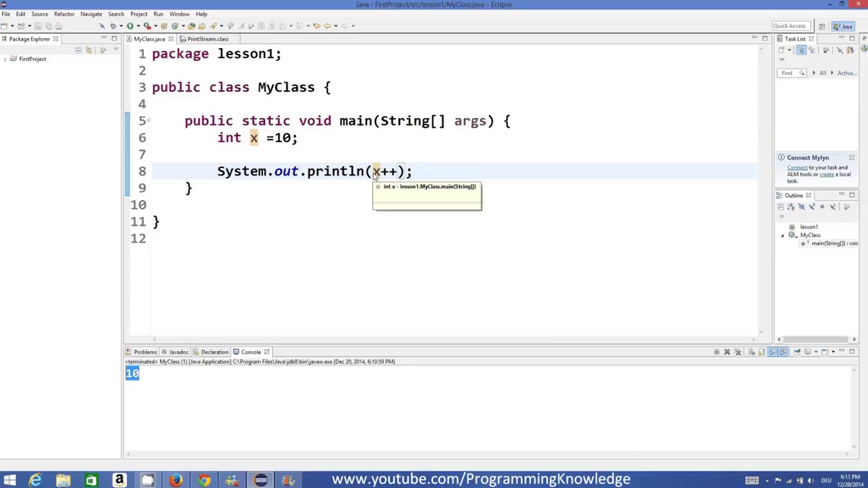The width and height of the screenshot is (868, 488).
Task: Toggle Link with Editor in Package Explorer
Action: tap(89, 50)
